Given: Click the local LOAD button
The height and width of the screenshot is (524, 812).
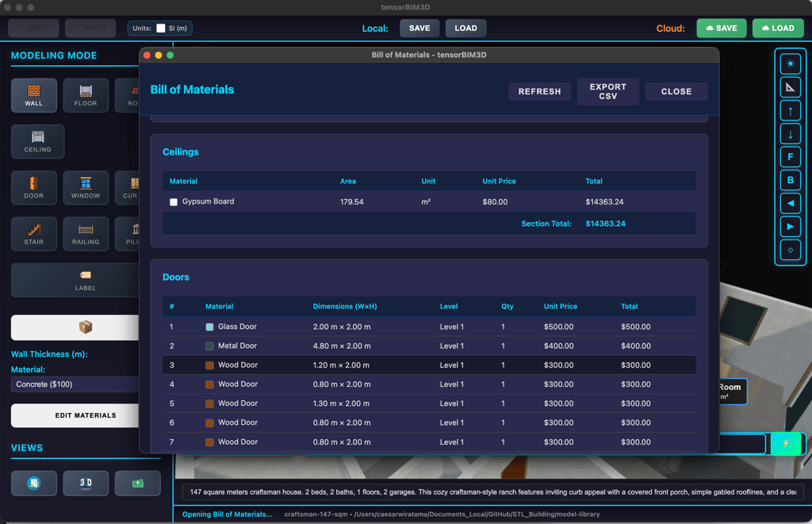Looking at the screenshot, I should pos(465,28).
